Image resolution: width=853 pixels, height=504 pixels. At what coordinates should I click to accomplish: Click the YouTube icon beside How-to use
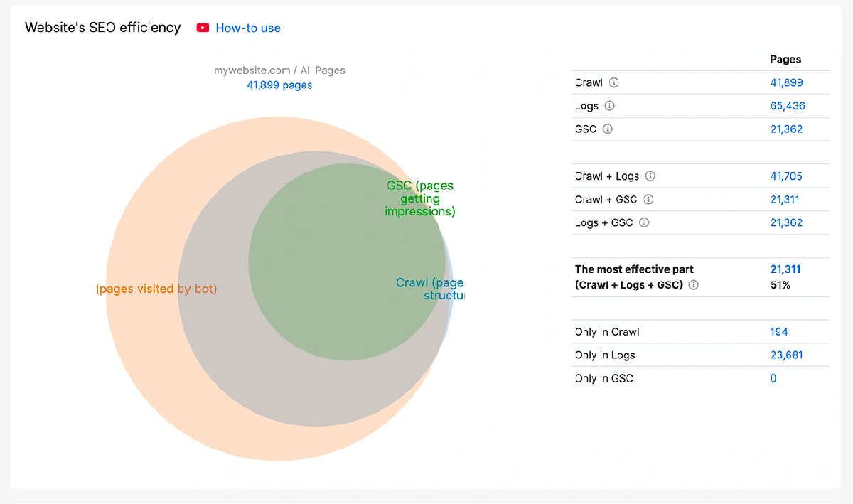pyautogui.click(x=203, y=28)
